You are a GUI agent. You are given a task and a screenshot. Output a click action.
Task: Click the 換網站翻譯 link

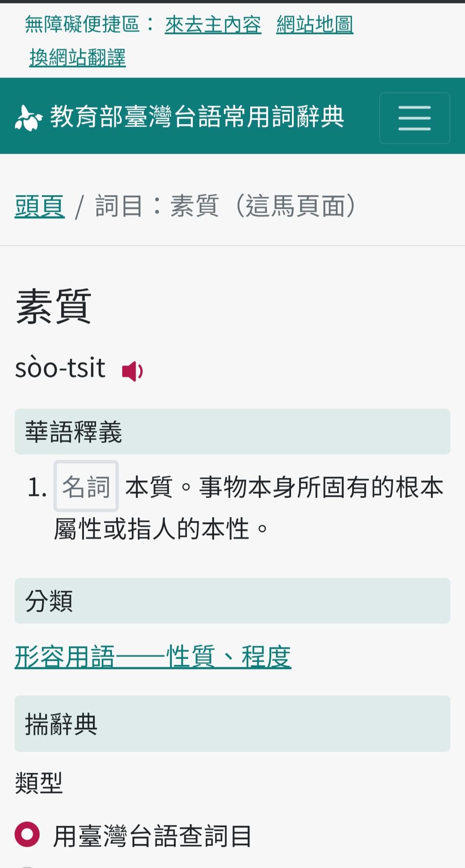click(x=77, y=58)
